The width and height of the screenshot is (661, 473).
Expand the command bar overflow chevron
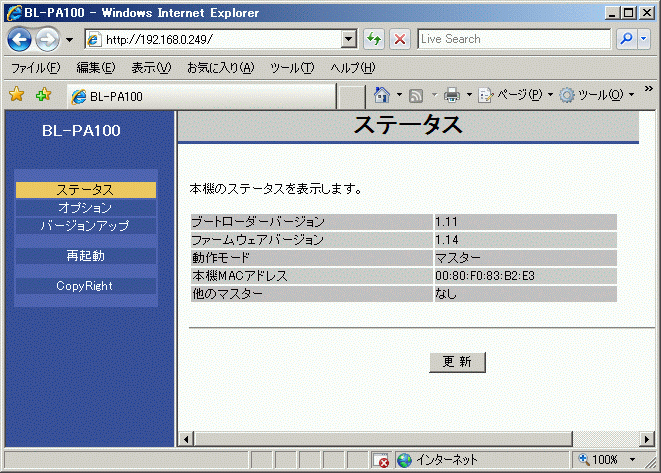tap(648, 89)
